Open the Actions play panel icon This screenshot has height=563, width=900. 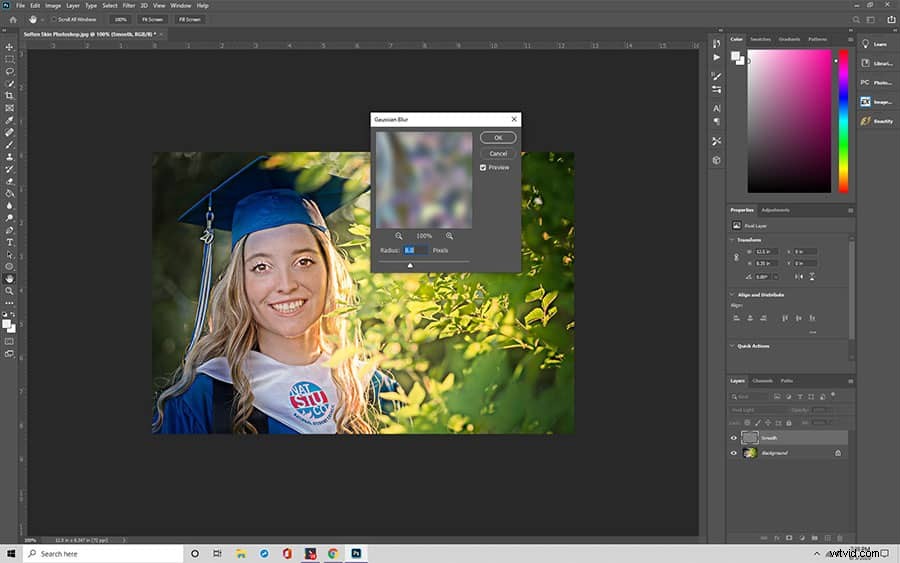point(716,57)
